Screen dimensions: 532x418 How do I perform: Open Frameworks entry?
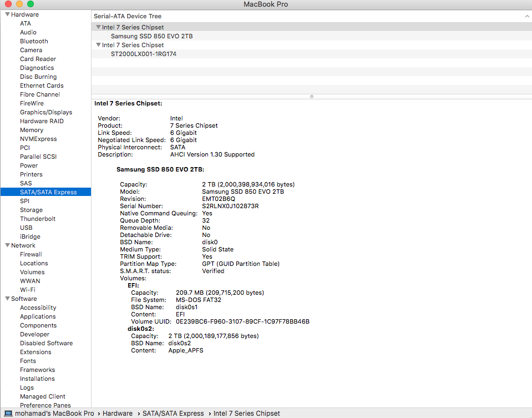click(37, 370)
